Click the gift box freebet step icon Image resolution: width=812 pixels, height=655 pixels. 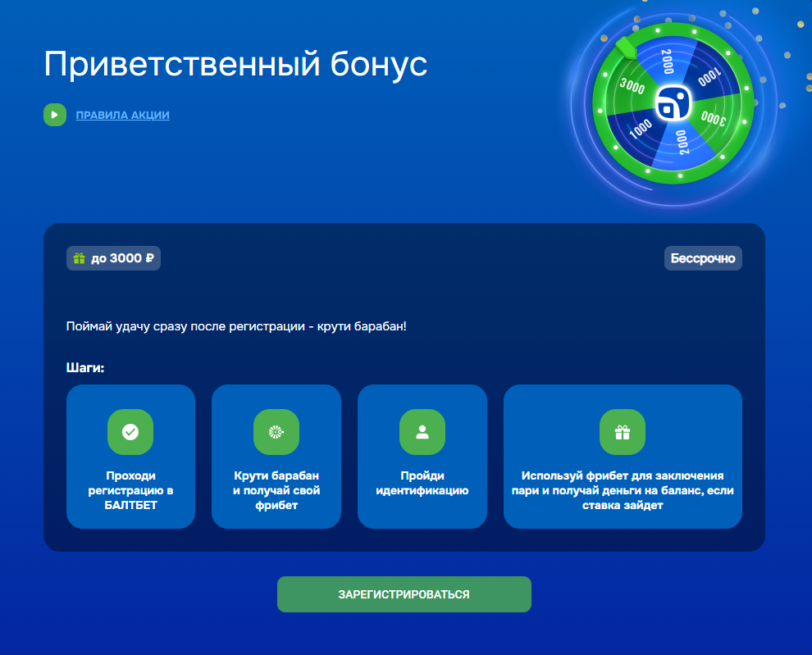coord(623,432)
